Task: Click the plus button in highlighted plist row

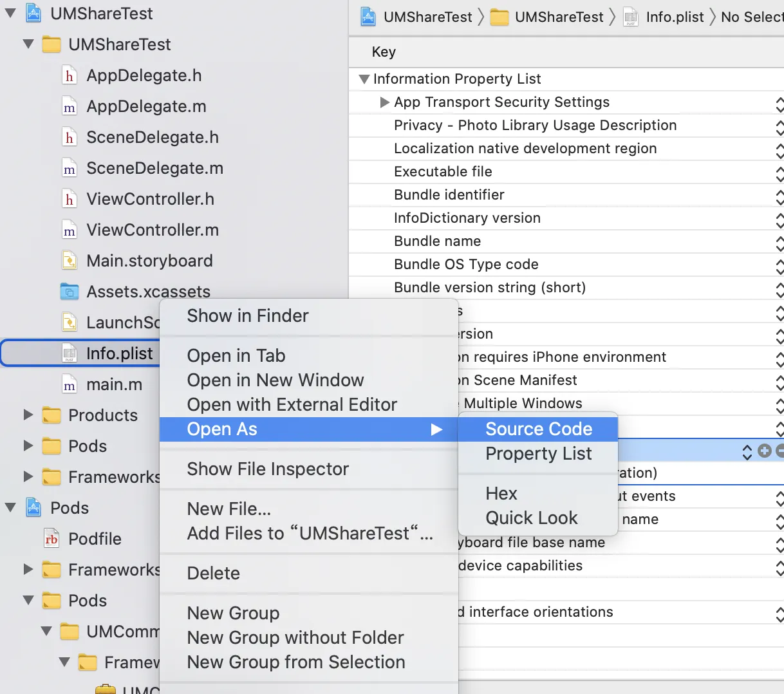Action: pyautogui.click(x=765, y=451)
